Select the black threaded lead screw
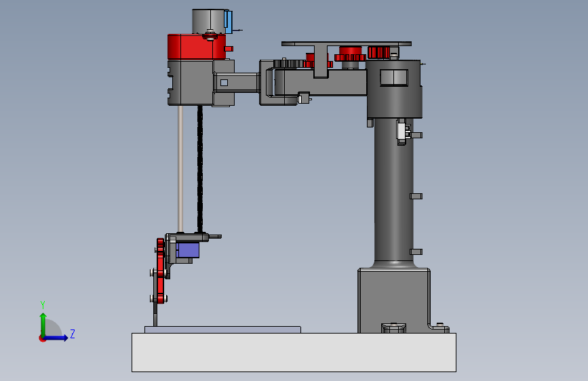The image size is (588, 381). coord(200,169)
